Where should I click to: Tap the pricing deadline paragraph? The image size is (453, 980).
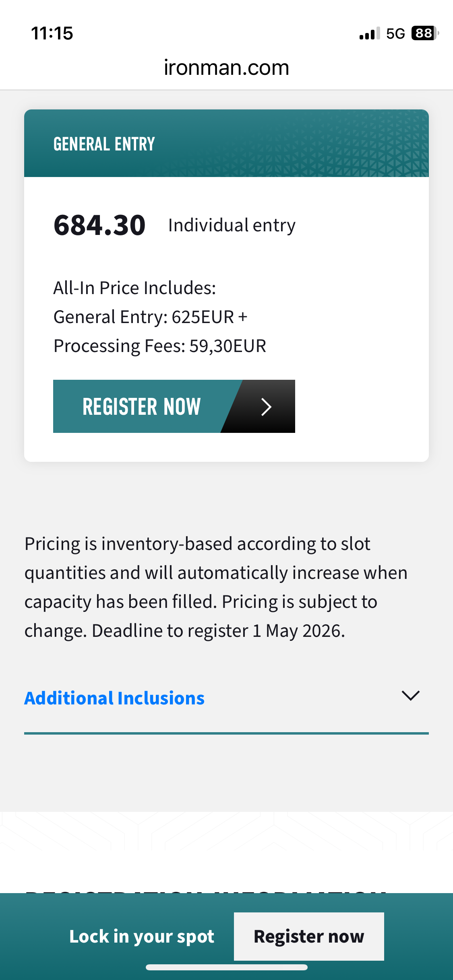click(216, 587)
